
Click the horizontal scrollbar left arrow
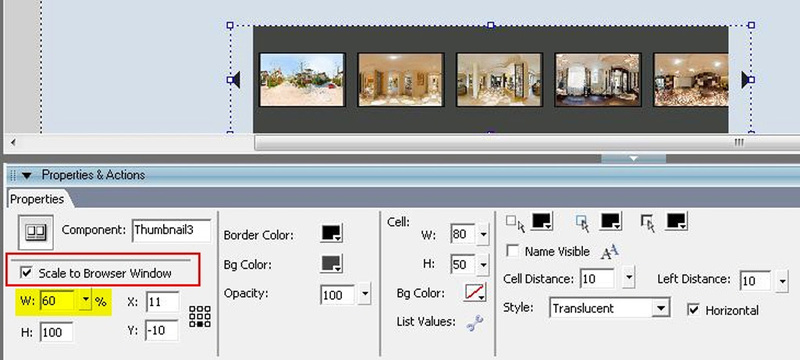click(13, 143)
